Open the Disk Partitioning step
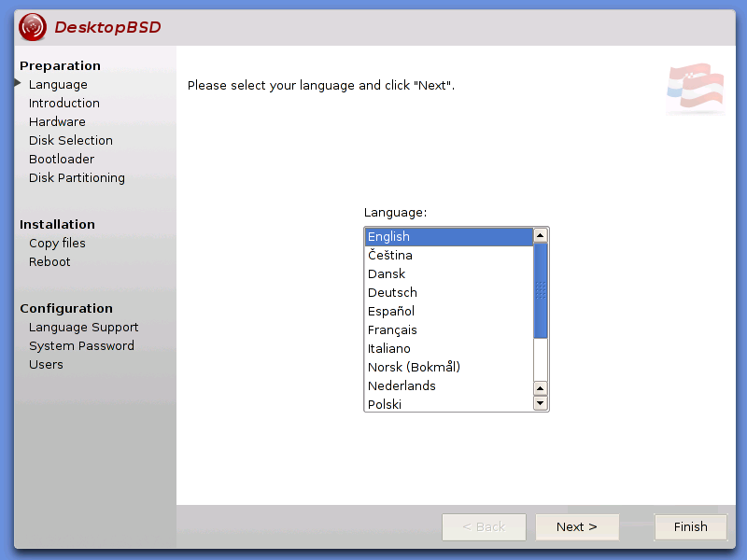 [x=77, y=177]
